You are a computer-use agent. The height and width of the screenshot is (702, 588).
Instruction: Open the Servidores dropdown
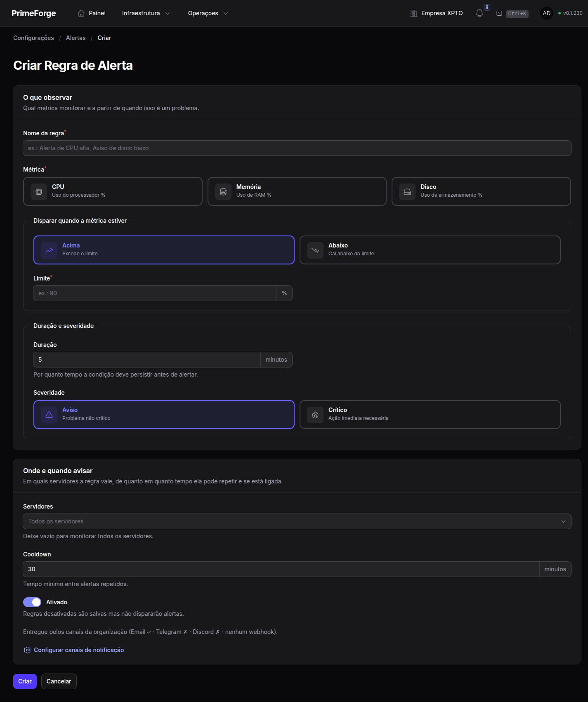[x=297, y=521]
